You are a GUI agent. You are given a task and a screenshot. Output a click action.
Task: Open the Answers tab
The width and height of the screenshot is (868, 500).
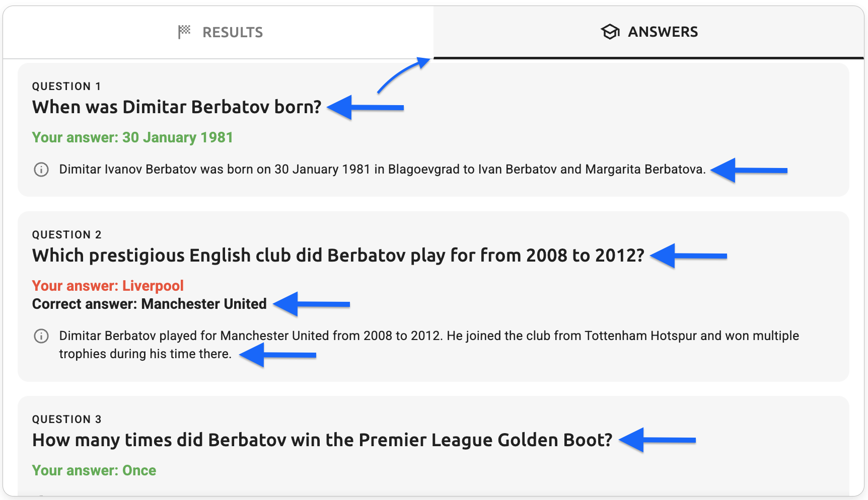click(649, 32)
